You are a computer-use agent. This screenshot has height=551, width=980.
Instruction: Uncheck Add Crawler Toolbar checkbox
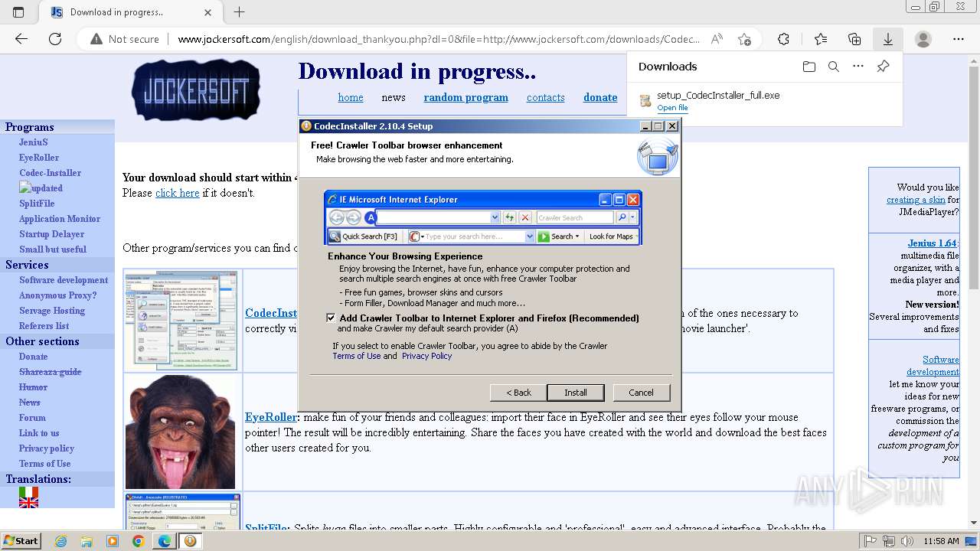tap(331, 318)
